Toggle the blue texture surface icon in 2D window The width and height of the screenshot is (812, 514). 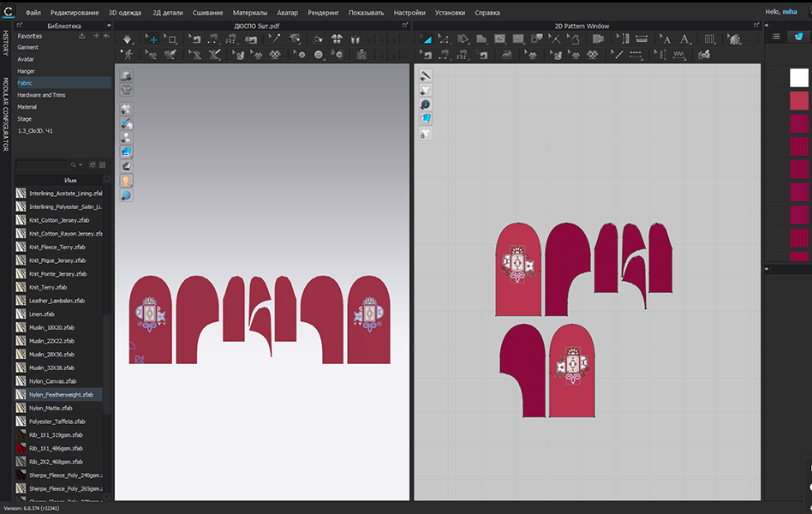[425, 119]
